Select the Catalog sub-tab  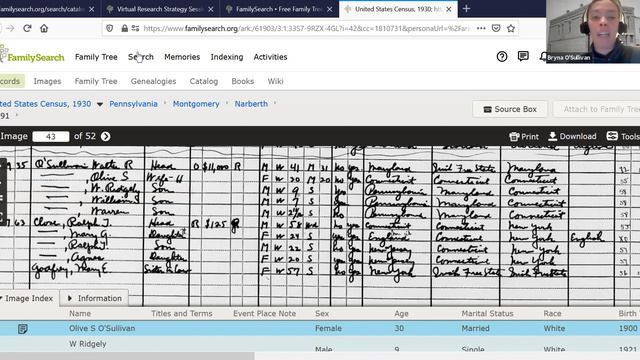[204, 81]
